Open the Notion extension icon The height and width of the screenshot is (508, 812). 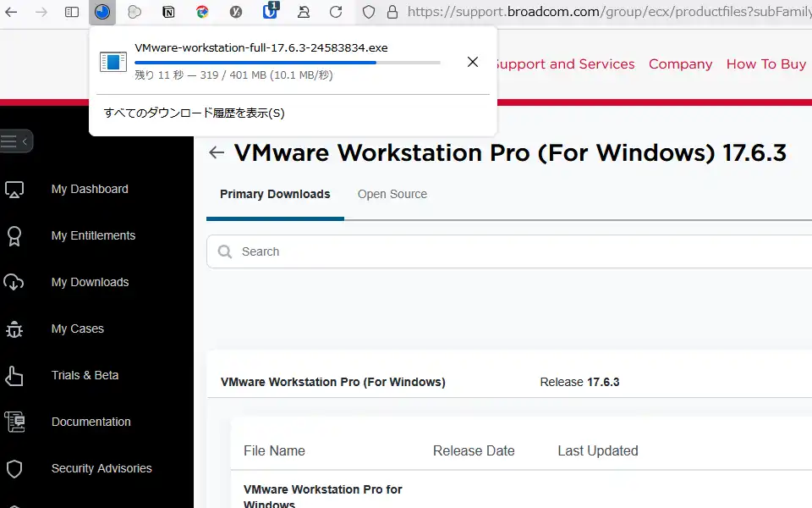[168, 11]
